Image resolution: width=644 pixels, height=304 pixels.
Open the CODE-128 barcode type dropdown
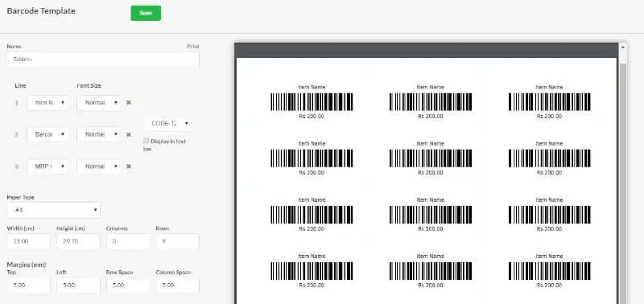tap(167, 123)
